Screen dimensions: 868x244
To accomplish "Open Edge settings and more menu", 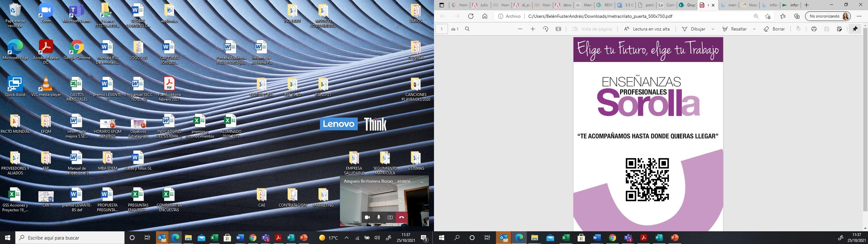I will [858, 16].
